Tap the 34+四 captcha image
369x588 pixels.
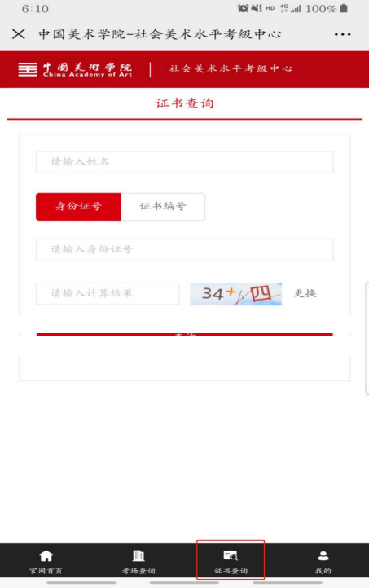tap(236, 294)
